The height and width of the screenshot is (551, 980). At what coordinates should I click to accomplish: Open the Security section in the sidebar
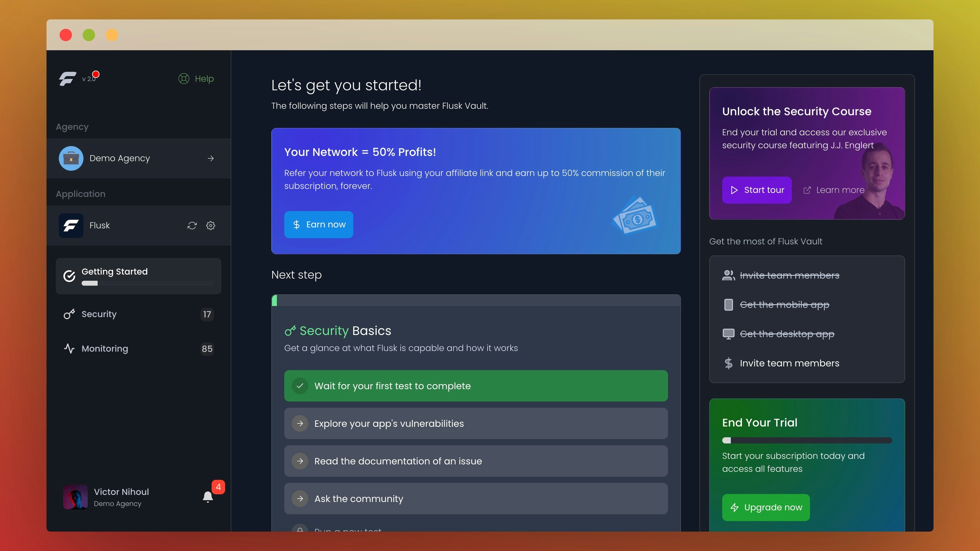click(x=139, y=314)
